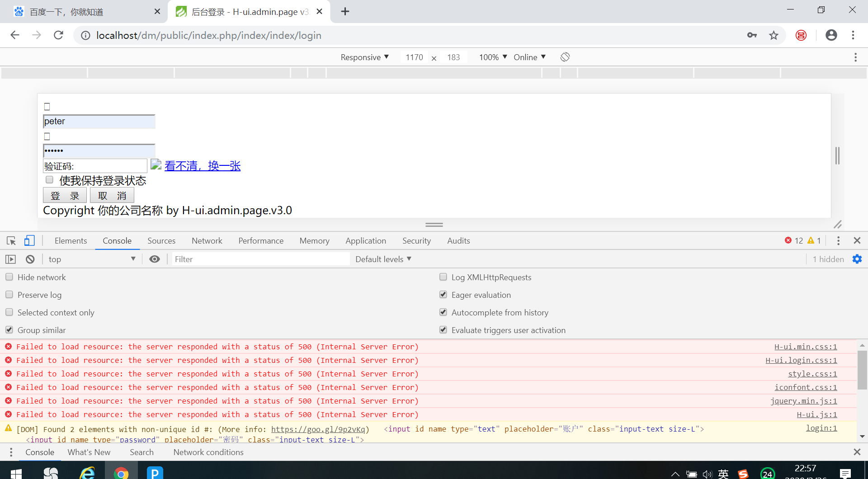Image resolution: width=868 pixels, height=479 pixels.
Task: Open the Default levels dropdown
Action: 383,259
